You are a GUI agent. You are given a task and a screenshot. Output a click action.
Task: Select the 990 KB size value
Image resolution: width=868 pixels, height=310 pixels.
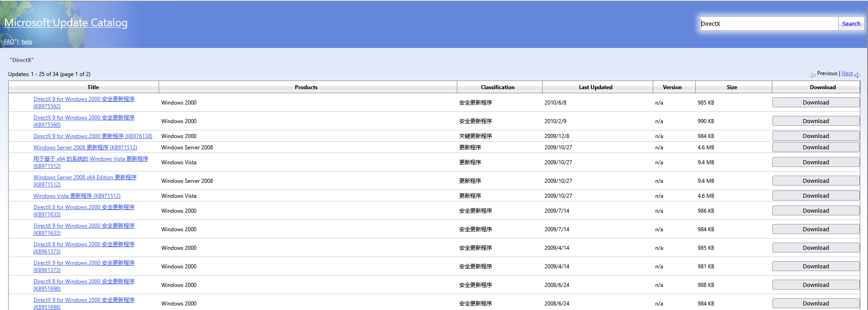coord(706,121)
